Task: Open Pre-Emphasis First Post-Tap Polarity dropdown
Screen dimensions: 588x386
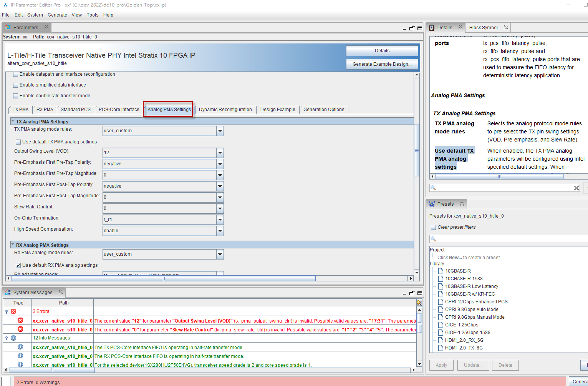Action: click(x=220, y=186)
